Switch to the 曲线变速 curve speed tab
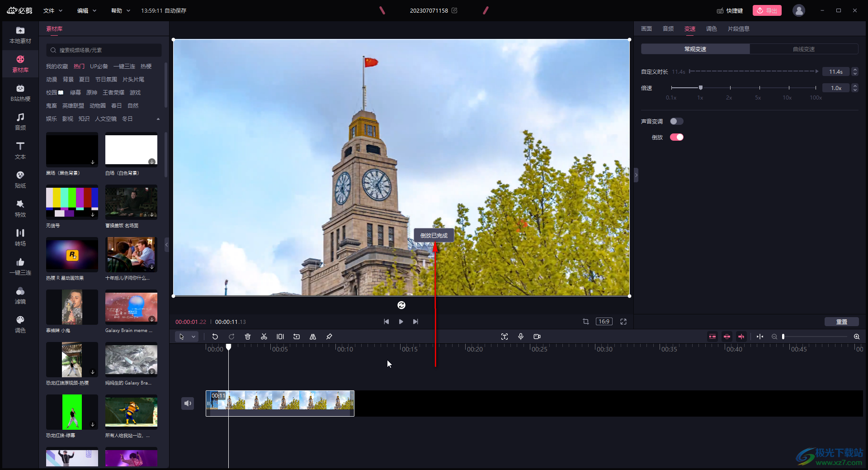This screenshot has height=470, width=868. click(804, 49)
